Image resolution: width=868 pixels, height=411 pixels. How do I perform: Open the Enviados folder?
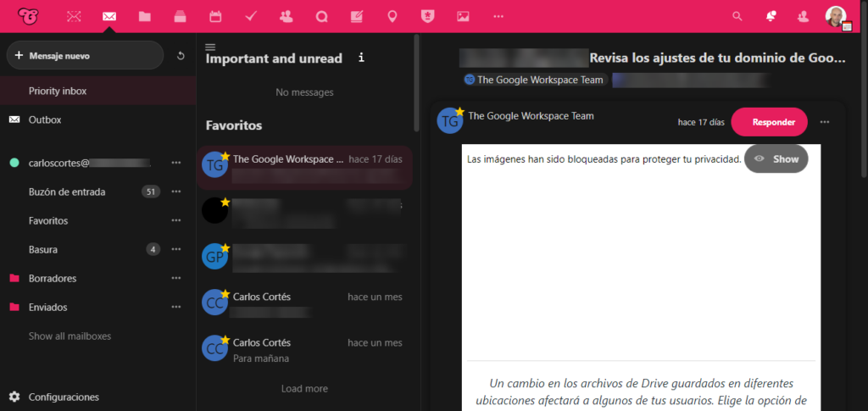tap(47, 307)
